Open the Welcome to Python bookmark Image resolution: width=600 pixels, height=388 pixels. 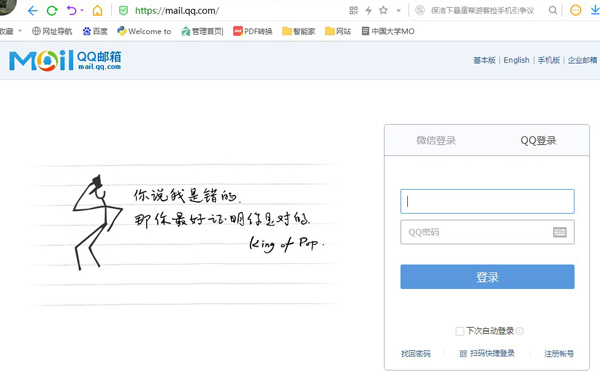click(144, 31)
